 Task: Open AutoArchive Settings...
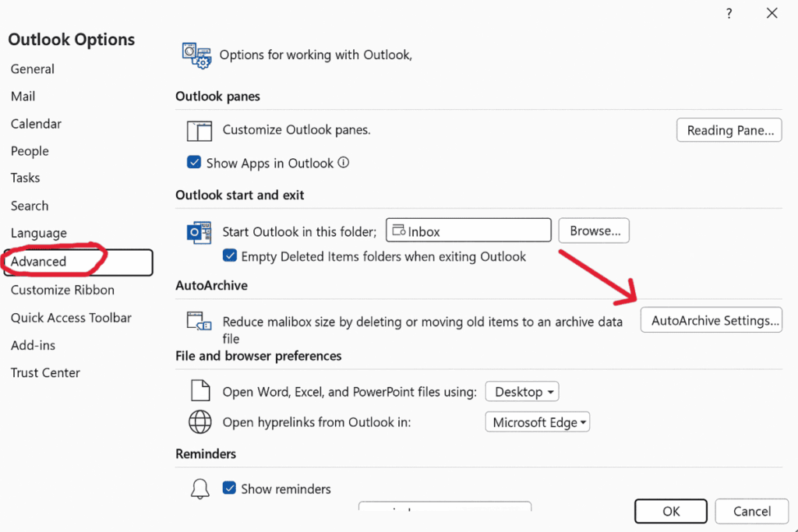pos(711,320)
